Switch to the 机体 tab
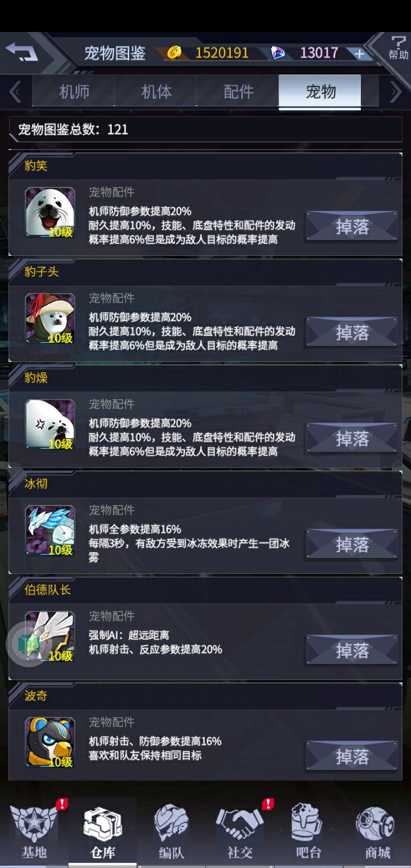 click(x=156, y=91)
